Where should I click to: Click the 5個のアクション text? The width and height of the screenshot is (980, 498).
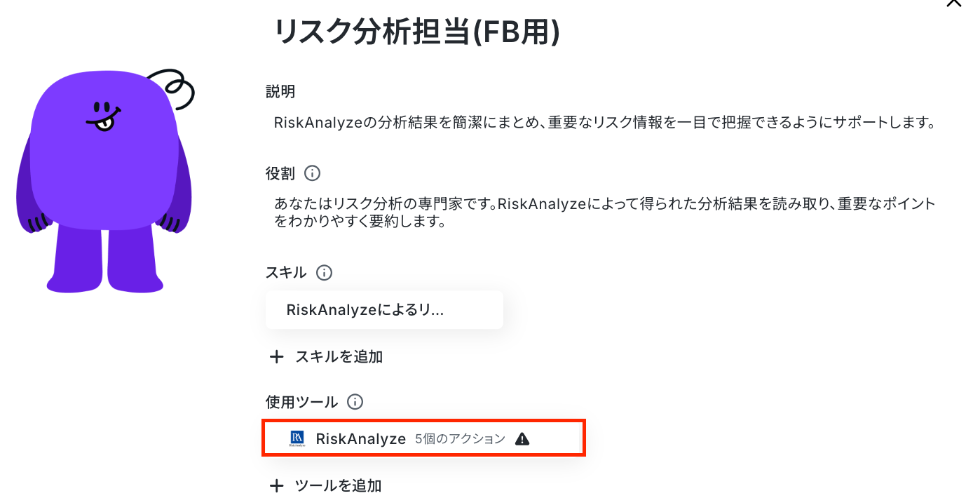coord(460,439)
